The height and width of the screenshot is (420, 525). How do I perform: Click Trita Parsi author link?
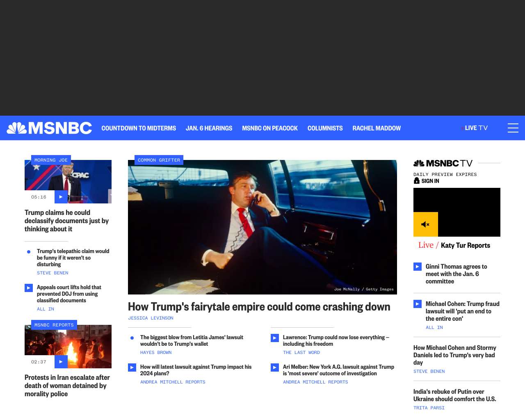429,408
